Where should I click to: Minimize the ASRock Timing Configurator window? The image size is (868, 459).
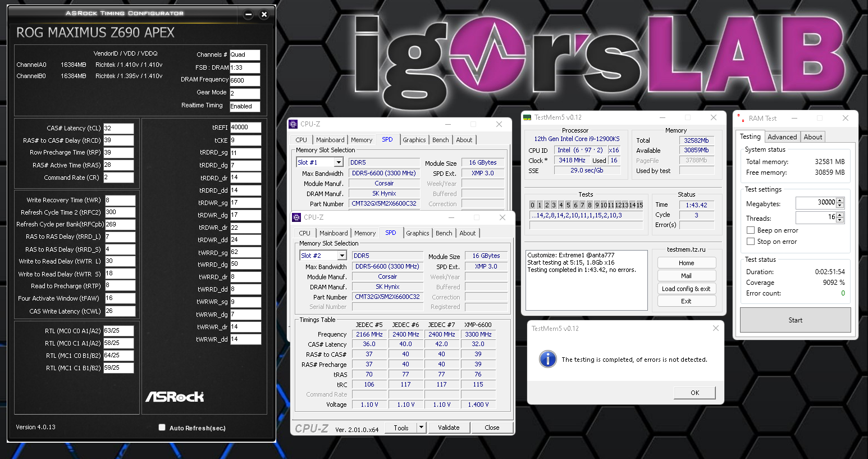(x=249, y=14)
